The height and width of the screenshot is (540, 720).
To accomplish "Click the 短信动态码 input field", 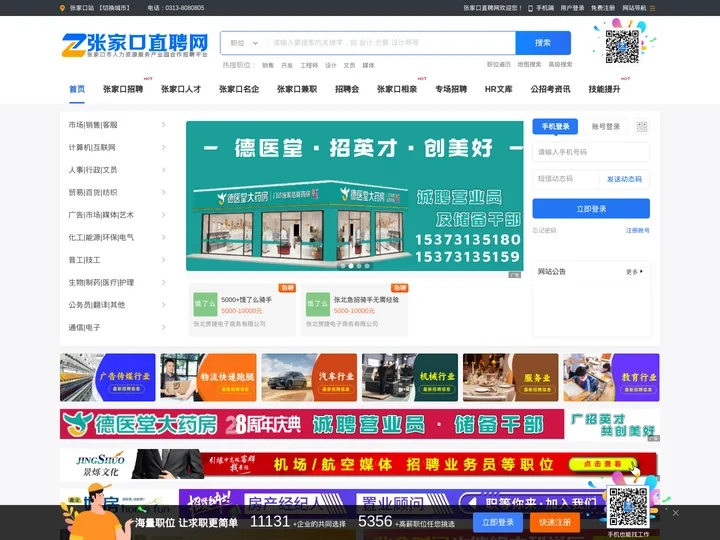I will [x=566, y=179].
